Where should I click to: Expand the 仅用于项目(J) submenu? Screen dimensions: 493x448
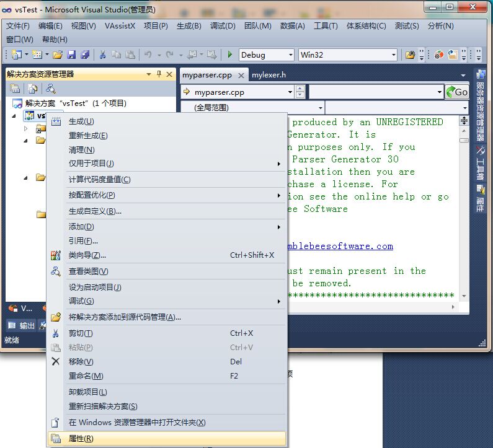coord(279,164)
